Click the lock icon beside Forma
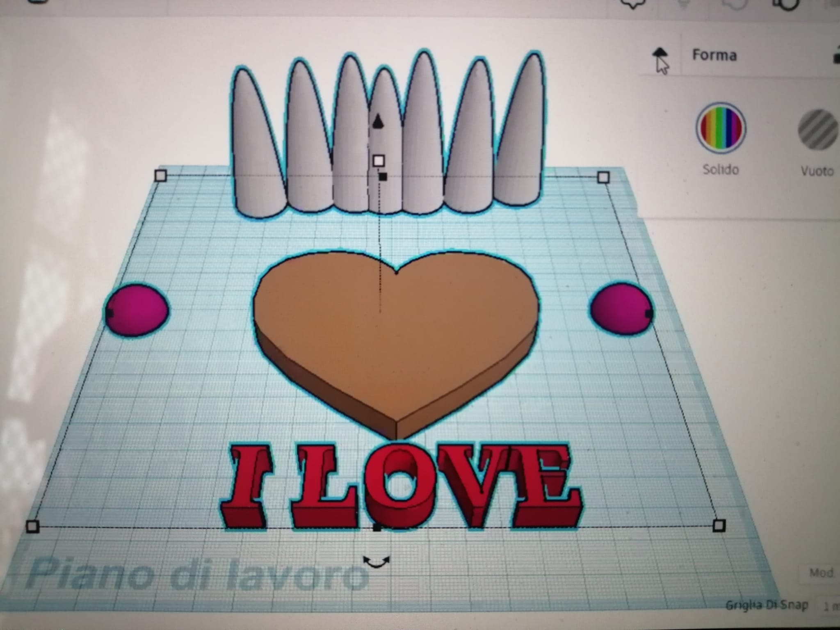Viewport: 840px width, 630px height. click(x=837, y=57)
